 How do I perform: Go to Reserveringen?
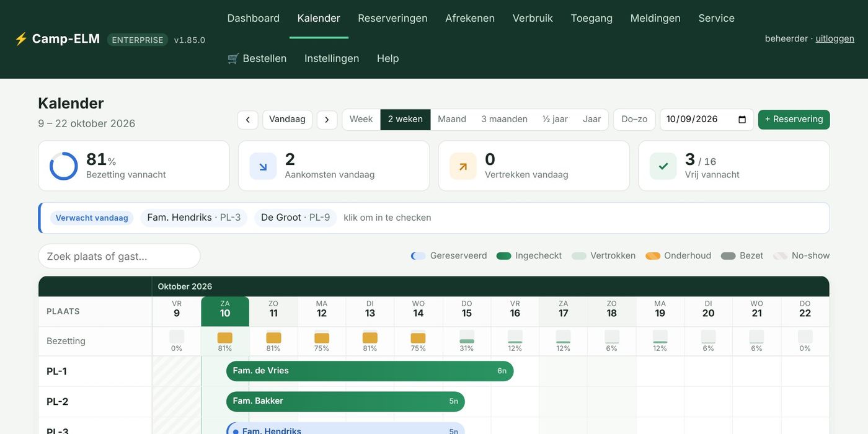392,18
